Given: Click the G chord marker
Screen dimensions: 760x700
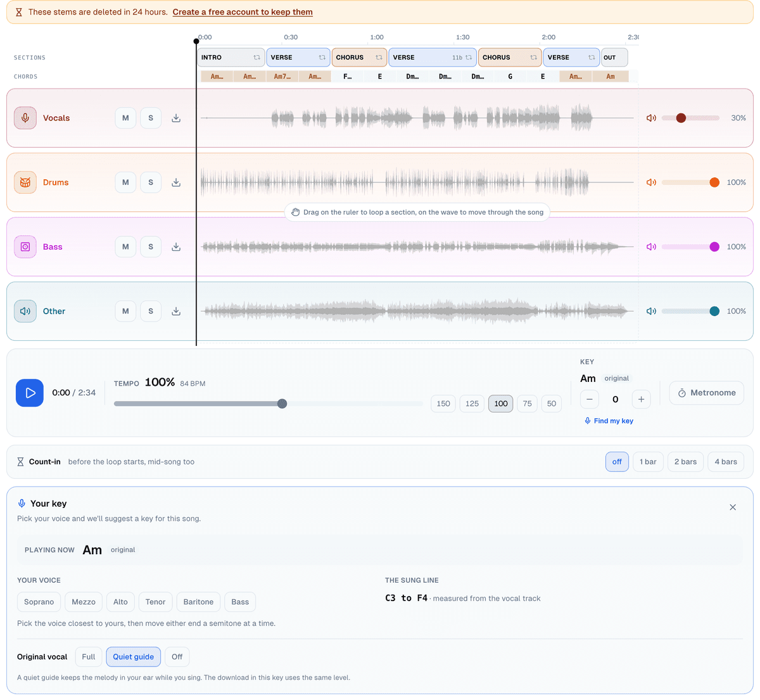Looking at the screenshot, I should [510, 77].
